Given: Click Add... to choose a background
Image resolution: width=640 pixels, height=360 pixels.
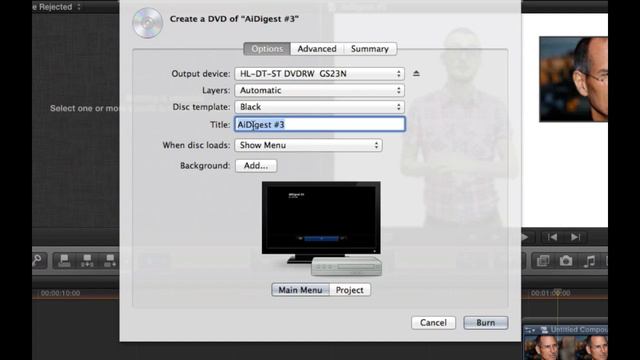Looking at the screenshot, I should tap(256, 166).
